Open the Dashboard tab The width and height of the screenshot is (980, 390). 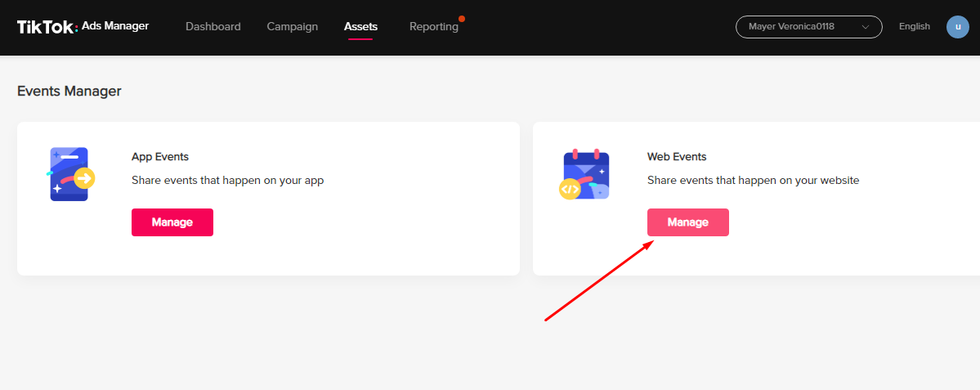pos(213,27)
